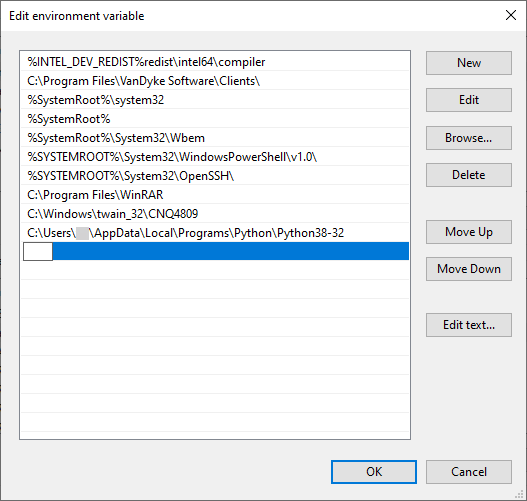Confirm changes with OK
Viewport: 527px width, 501px height.
click(x=374, y=472)
